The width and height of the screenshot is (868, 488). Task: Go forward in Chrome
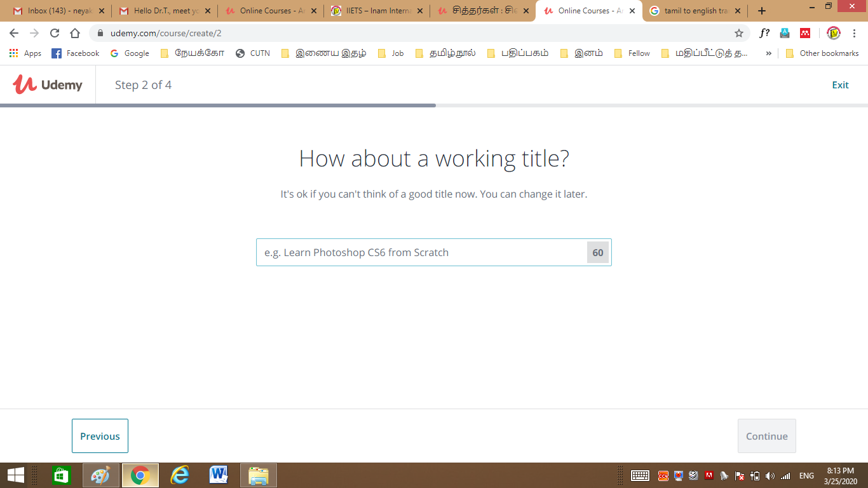point(34,33)
